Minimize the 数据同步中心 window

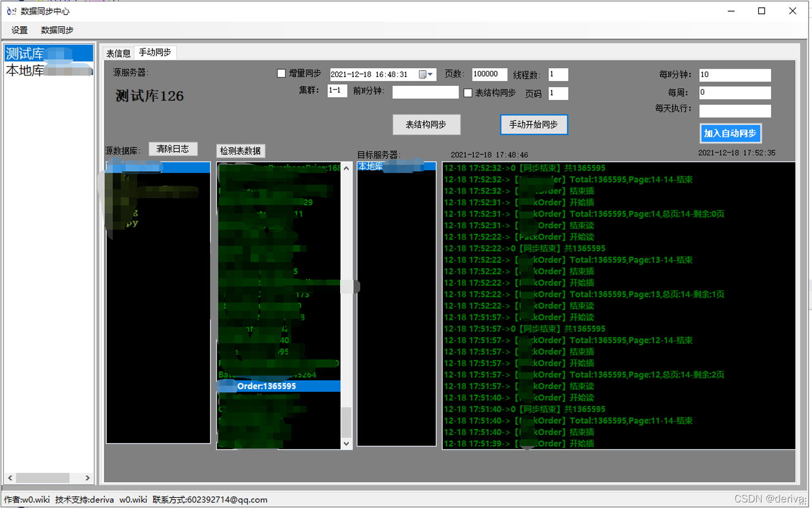pos(731,11)
